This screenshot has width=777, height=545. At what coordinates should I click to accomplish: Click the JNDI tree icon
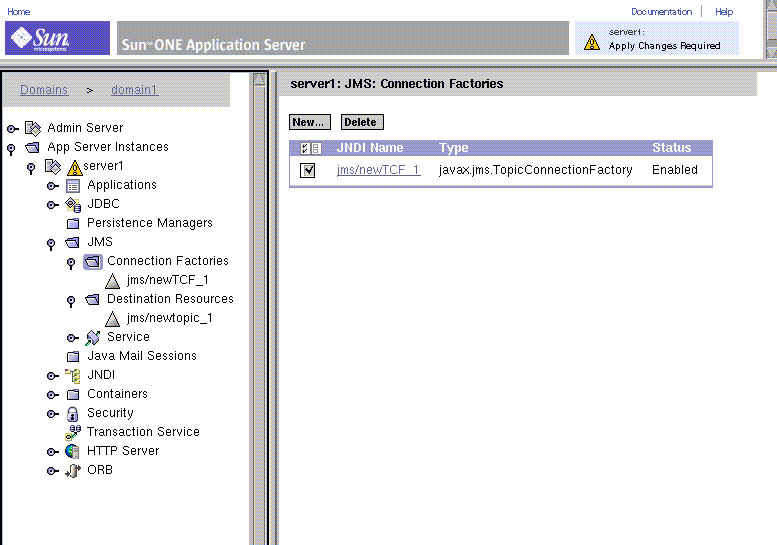tap(73, 376)
